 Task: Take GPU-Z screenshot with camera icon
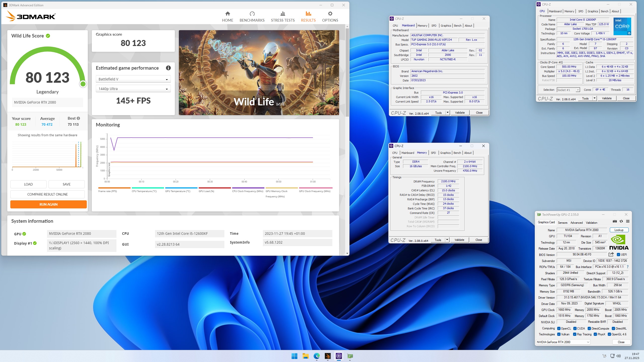[x=615, y=221]
